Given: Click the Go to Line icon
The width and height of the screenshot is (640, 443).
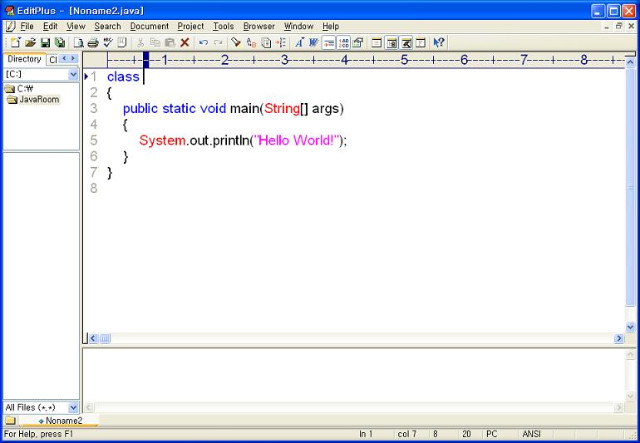Looking at the screenshot, I should (281, 42).
